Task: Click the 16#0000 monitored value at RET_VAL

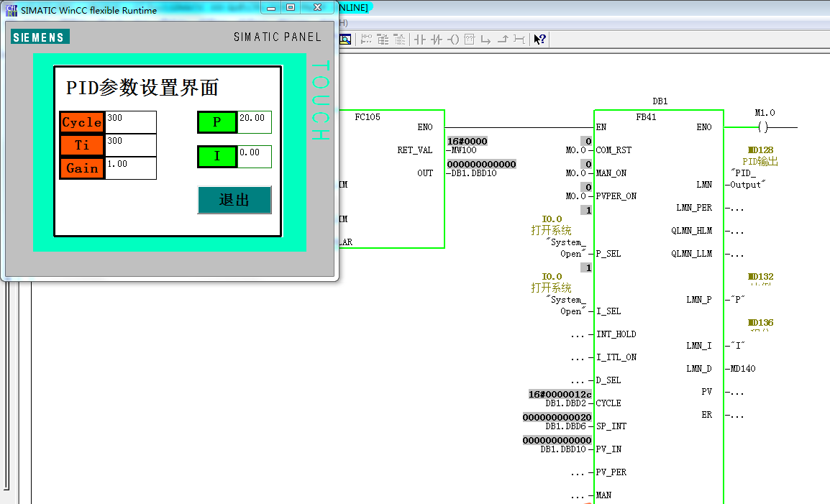Action: coord(468,142)
